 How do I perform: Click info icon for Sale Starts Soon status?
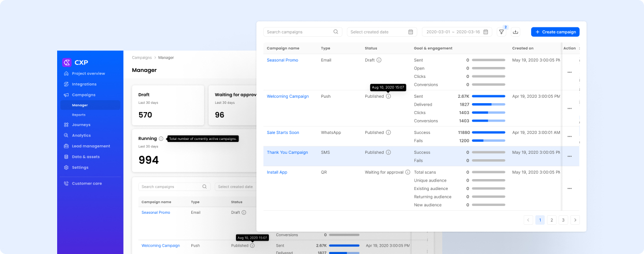click(388, 132)
